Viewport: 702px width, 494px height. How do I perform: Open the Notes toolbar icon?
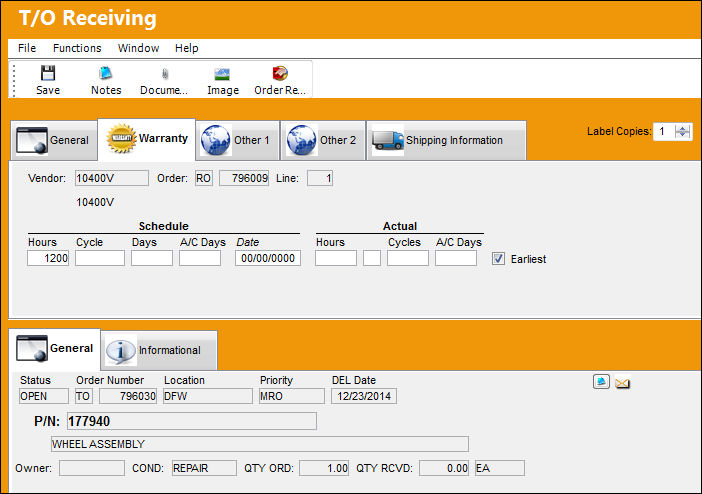(x=106, y=73)
